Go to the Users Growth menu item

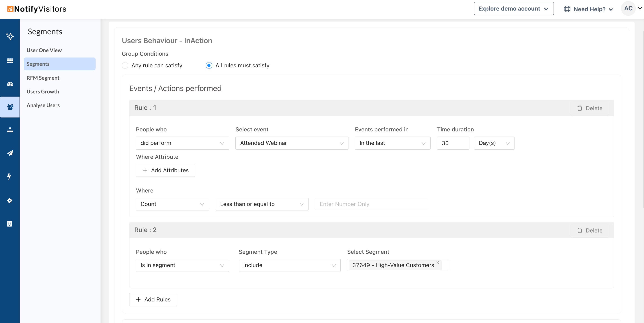click(x=43, y=92)
